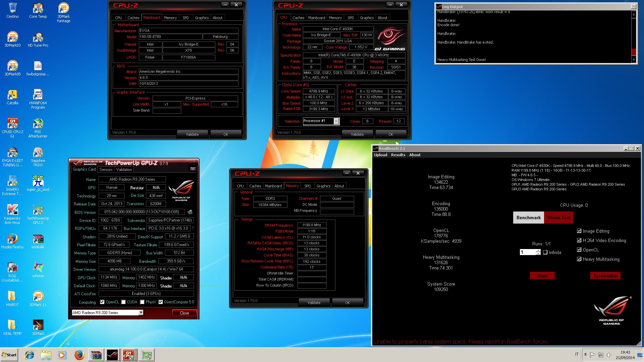This screenshot has height=362, width=644.
Task: Open Windows Media Player taskbar icon
Action: [x=62, y=355]
